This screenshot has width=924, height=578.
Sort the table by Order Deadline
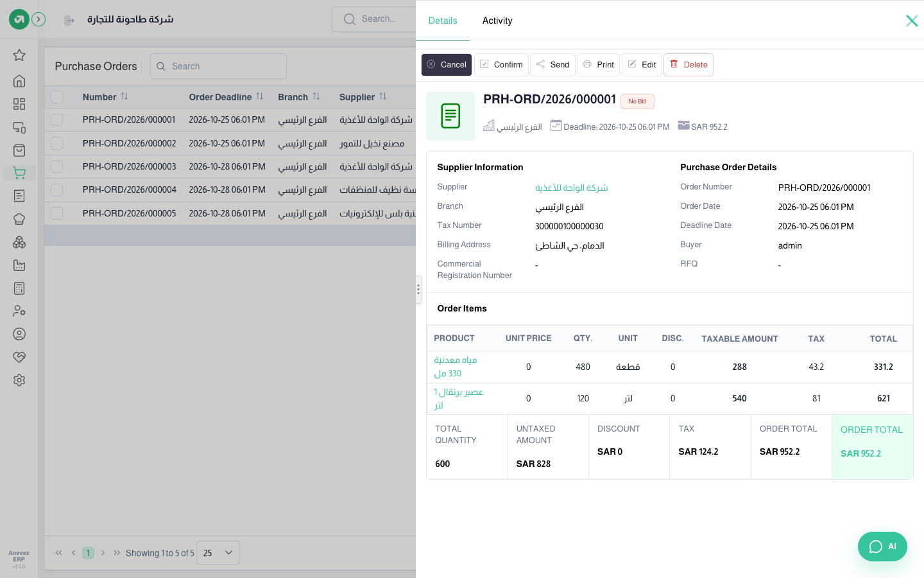click(260, 97)
